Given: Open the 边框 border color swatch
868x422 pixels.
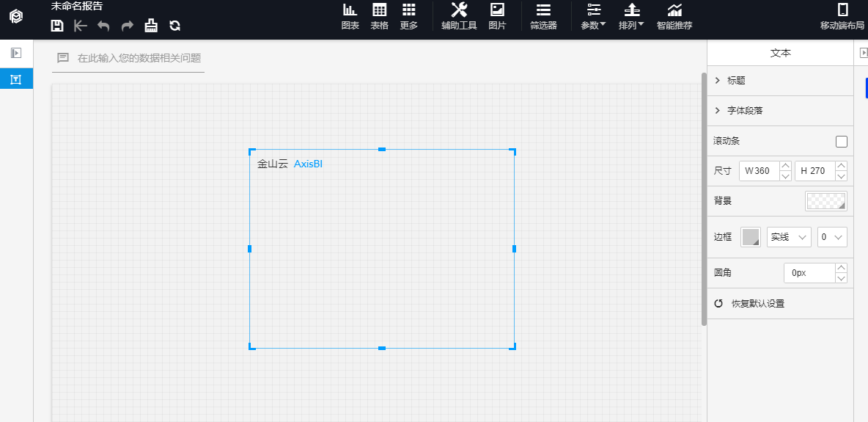Looking at the screenshot, I should click(751, 237).
